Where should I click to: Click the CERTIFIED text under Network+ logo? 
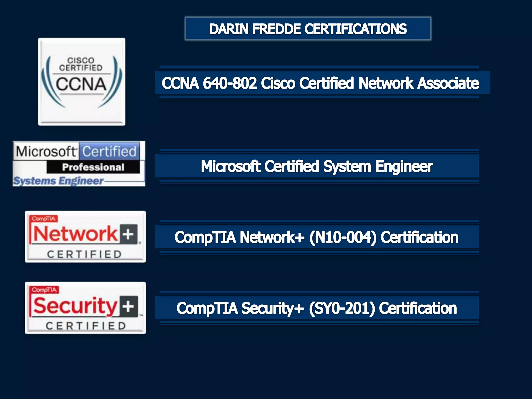tap(84, 254)
